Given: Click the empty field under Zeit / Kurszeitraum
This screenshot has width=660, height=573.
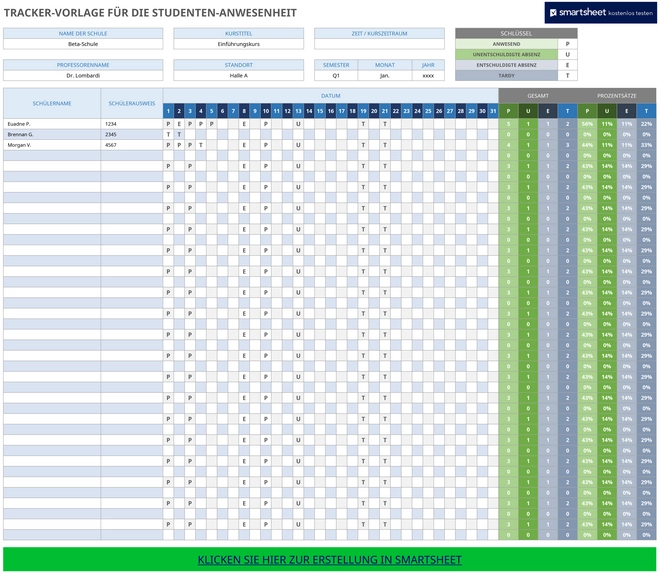Looking at the screenshot, I should (x=379, y=44).
